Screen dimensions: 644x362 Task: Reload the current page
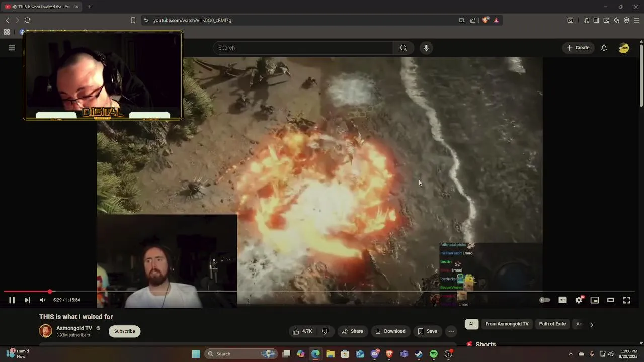(x=28, y=20)
